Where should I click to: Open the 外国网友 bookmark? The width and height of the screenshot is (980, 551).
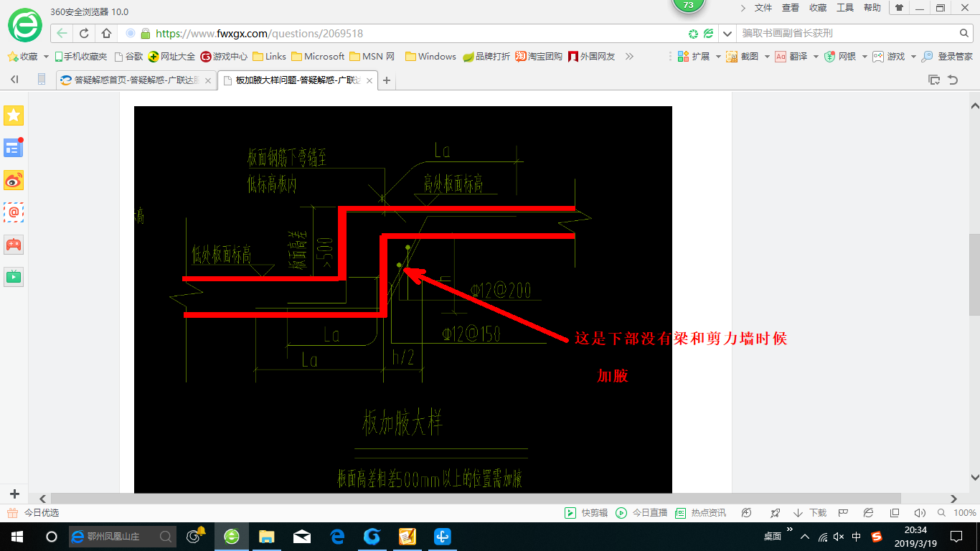(x=592, y=56)
